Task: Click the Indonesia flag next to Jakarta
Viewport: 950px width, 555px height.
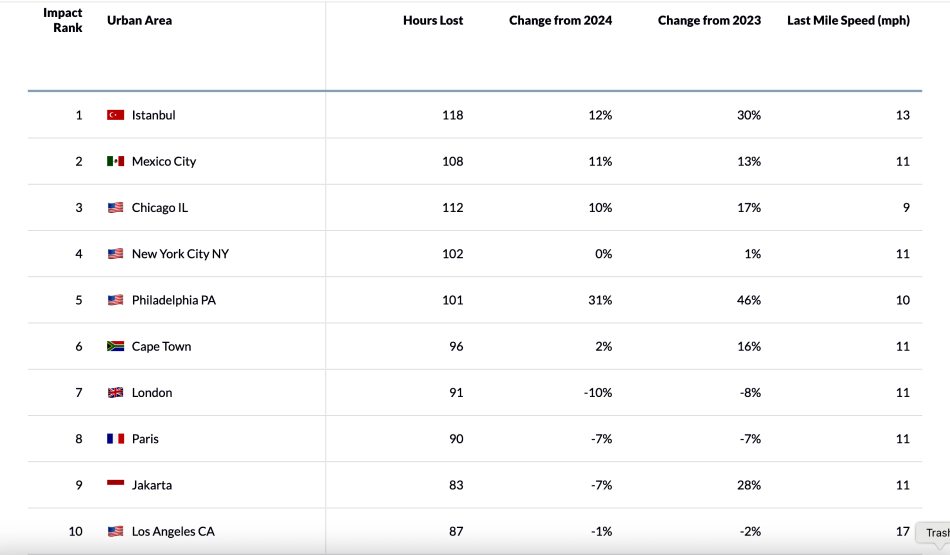Action: [115, 485]
